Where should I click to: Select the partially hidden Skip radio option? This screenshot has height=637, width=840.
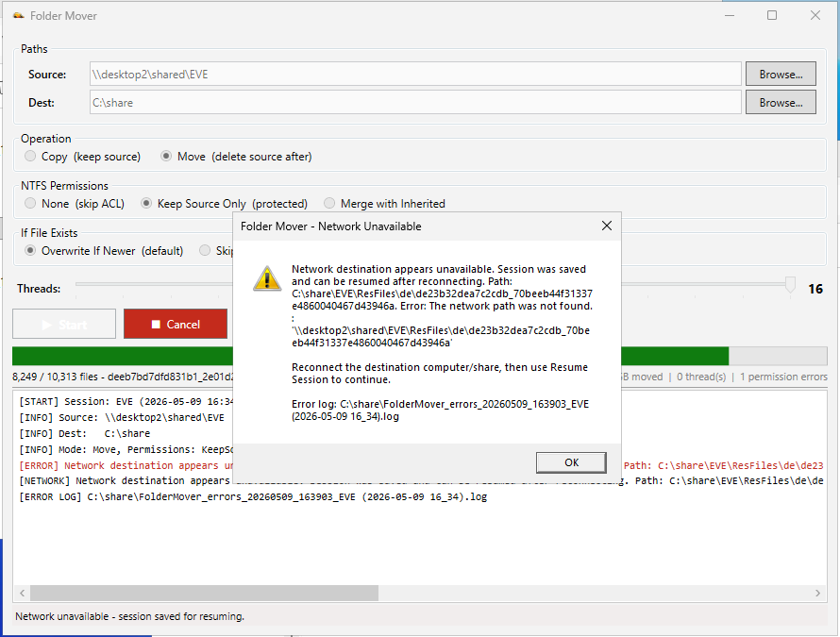point(216,251)
